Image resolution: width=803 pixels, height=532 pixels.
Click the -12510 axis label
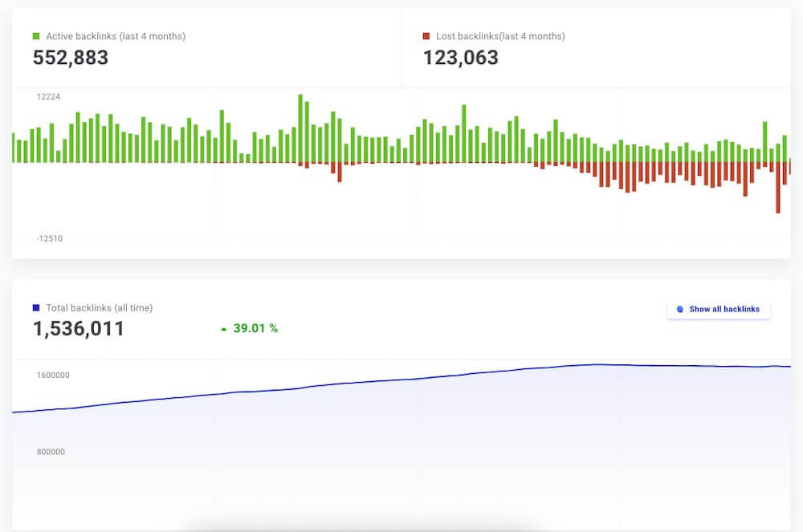click(x=50, y=238)
